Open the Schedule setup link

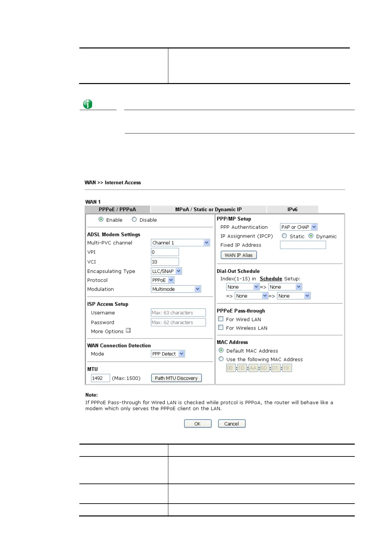(271, 279)
